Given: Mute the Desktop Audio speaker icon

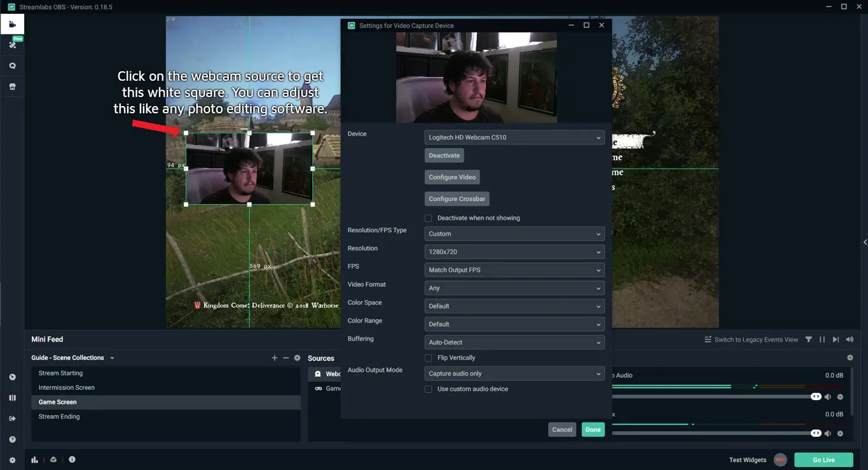Looking at the screenshot, I should click(828, 397).
